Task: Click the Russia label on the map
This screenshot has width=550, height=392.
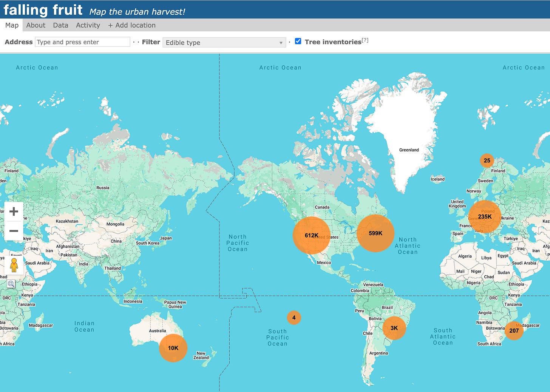Action: 103,188
